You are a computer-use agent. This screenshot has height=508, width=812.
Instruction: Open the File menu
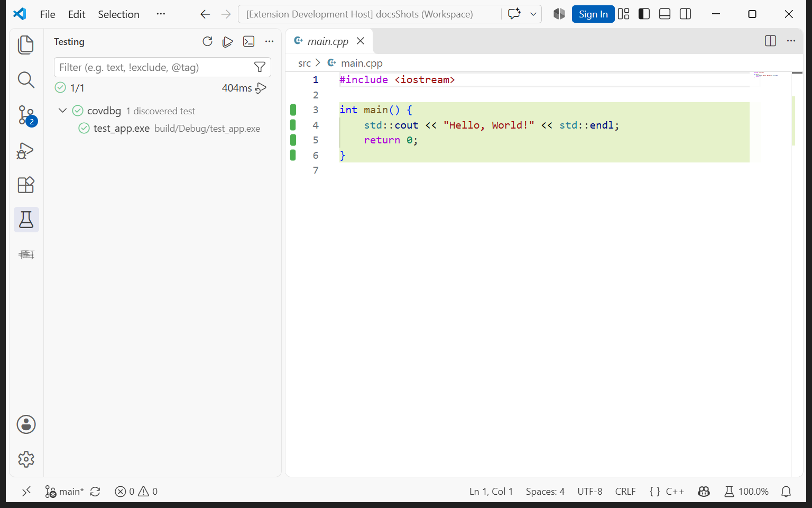pos(48,14)
